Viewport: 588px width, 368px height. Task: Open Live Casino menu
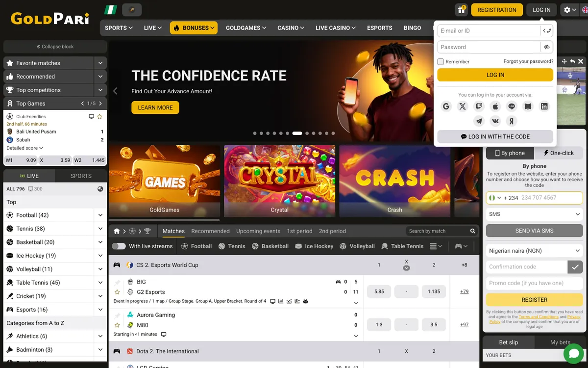pyautogui.click(x=336, y=28)
